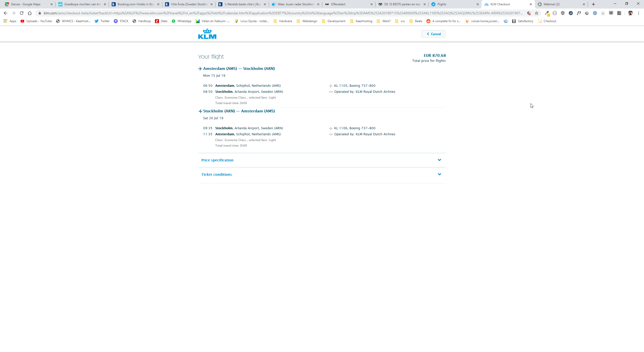The width and height of the screenshot is (644, 352).
Task: Open WhatsApp bookmark
Action: coord(181,21)
